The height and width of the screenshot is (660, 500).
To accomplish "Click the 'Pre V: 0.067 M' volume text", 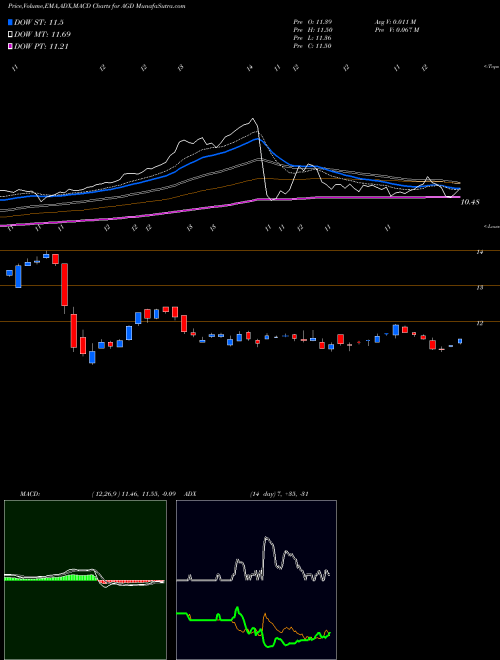I will pyautogui.click(x=396, y=30).
